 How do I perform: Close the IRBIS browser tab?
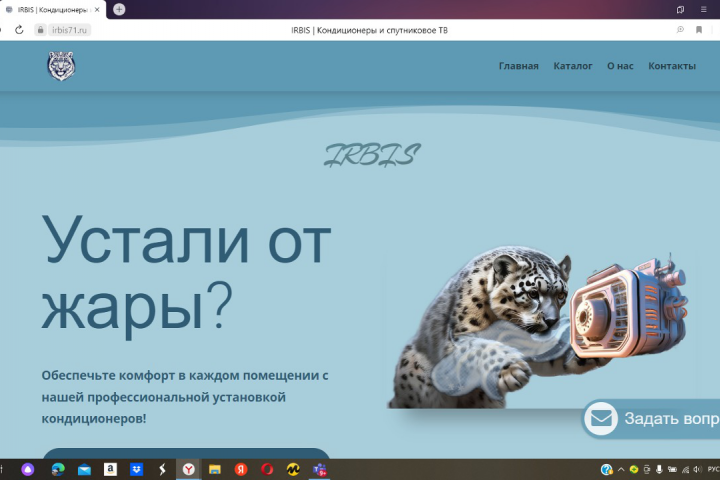click(97, 9)
